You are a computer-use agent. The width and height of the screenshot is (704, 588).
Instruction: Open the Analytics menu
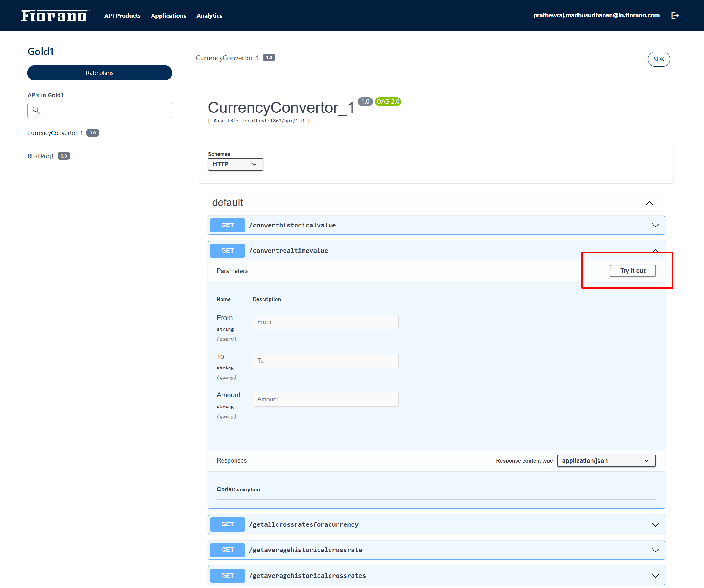point(209,16)
